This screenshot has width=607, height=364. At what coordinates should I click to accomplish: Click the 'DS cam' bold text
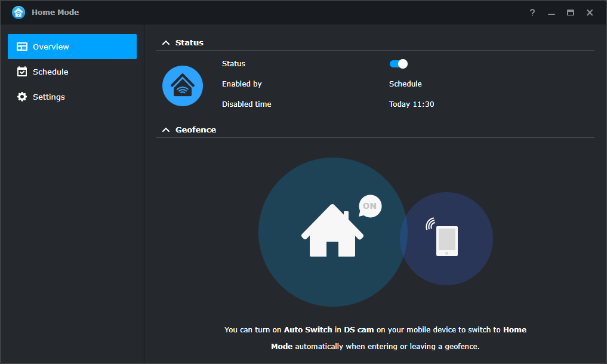point(359,329)
